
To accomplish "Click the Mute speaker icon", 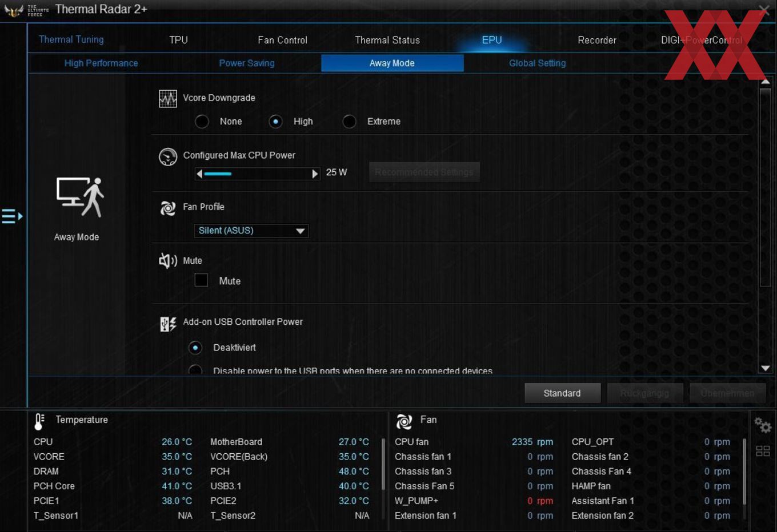I will pos(168,261).
